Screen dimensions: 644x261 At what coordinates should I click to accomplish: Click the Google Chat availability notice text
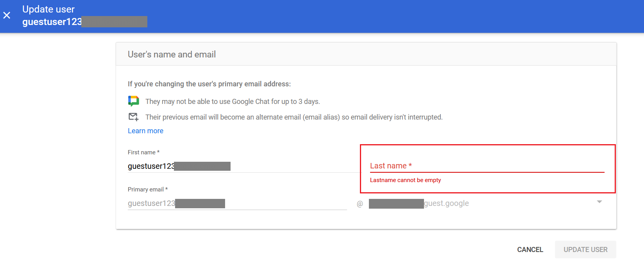tap(233, 102)
